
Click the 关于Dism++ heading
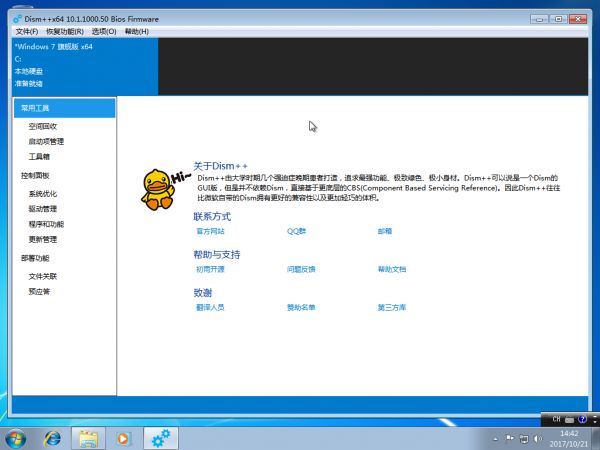click(220, 166)
